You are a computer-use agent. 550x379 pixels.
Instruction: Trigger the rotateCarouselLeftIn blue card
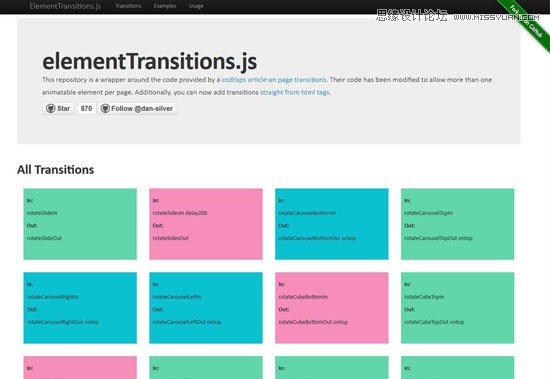pos(206,308)
